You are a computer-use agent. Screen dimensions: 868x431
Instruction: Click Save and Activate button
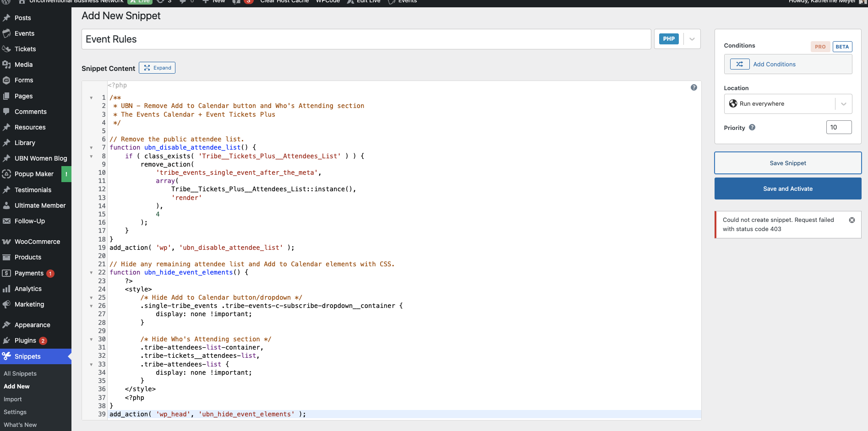point(787,189)
